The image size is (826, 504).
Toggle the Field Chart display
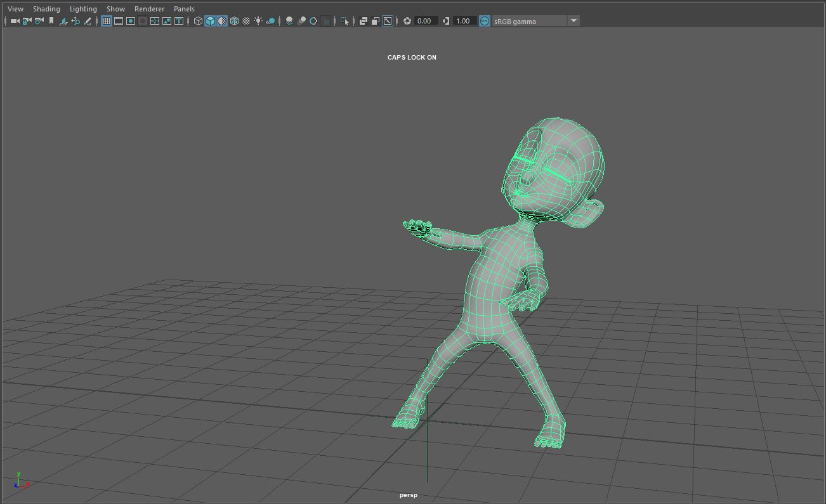[x=155, y=21]
